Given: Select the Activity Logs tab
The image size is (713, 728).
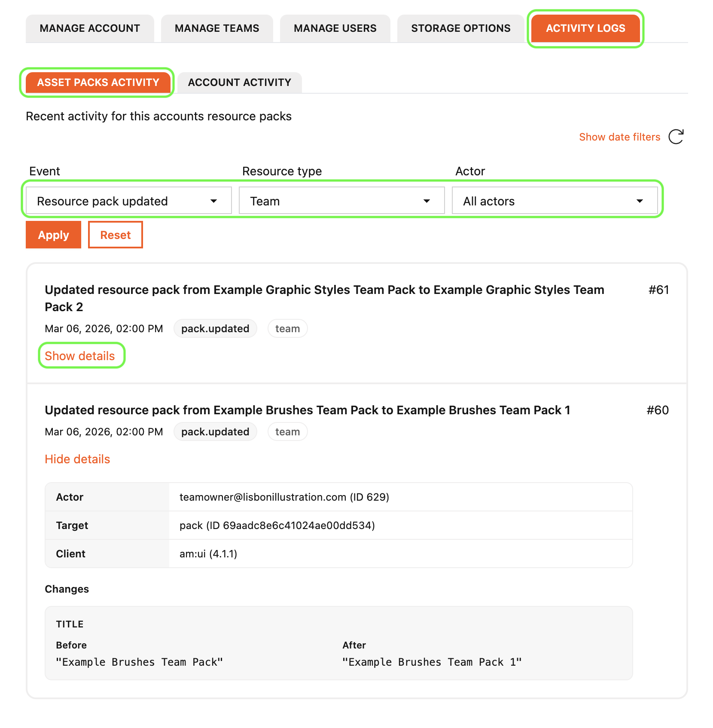Looking at the screenshot, I should 585,28.
